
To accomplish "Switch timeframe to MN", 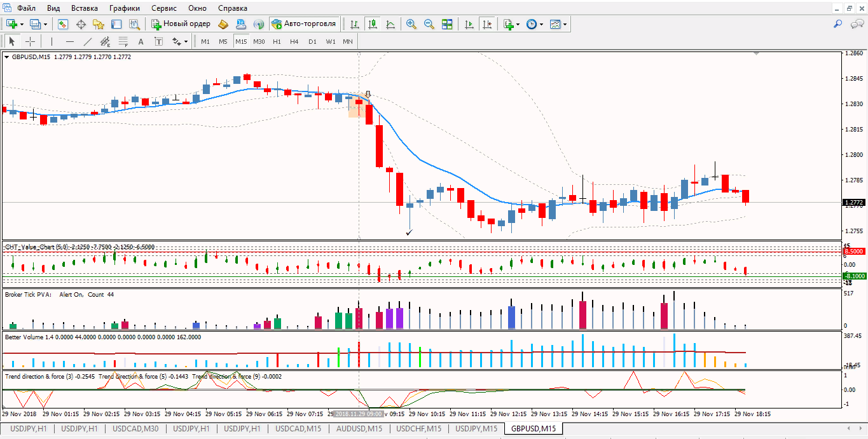I will pyautogui.click(x=348, y=41).
